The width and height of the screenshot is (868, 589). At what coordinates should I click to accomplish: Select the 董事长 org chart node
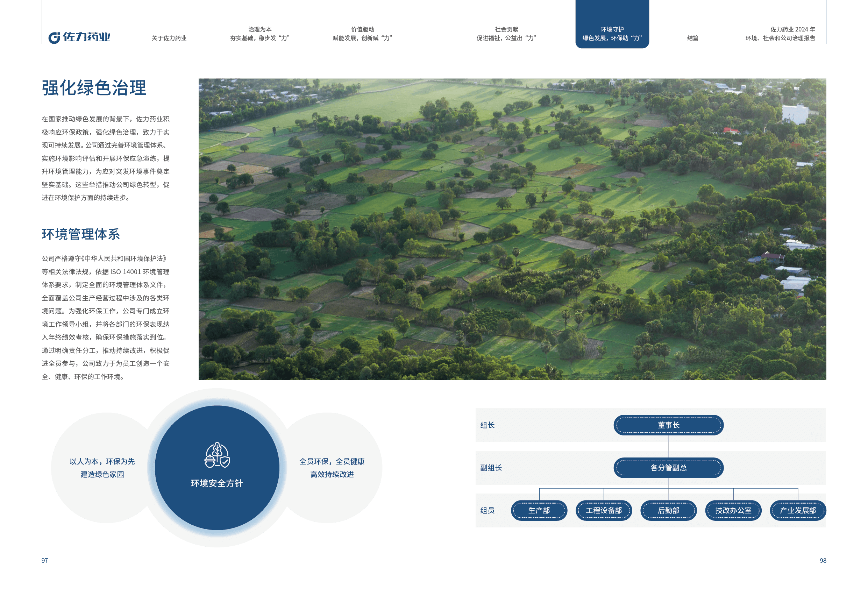(x=668, y=425)
